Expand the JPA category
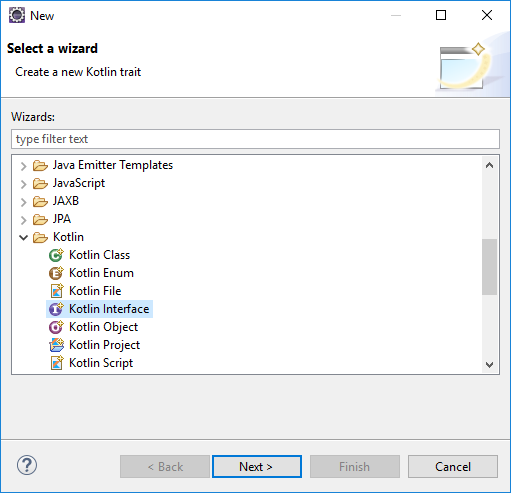The width and height of the screenshot is (511, 493). pos(23,220)
